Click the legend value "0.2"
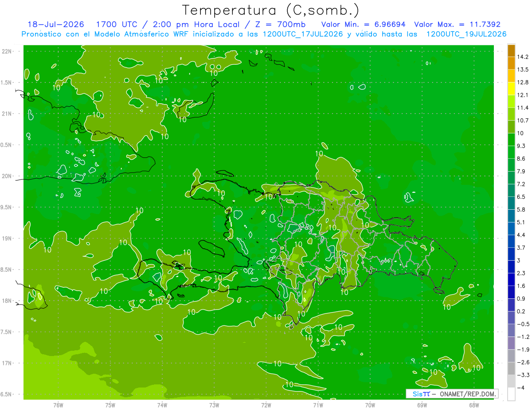Screen dimensions: 532x411 point(521,311)
